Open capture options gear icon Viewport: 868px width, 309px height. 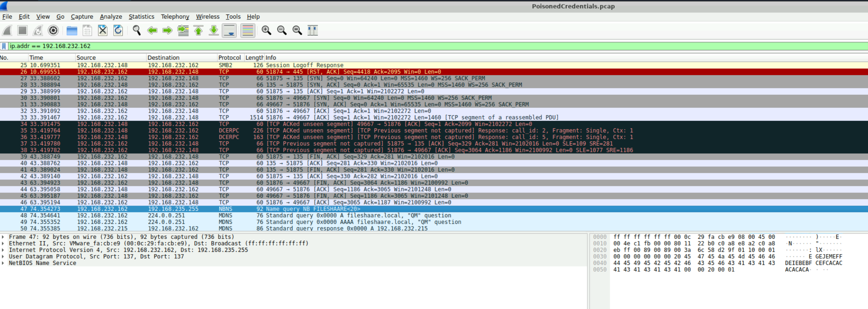(x=53, y=30)
